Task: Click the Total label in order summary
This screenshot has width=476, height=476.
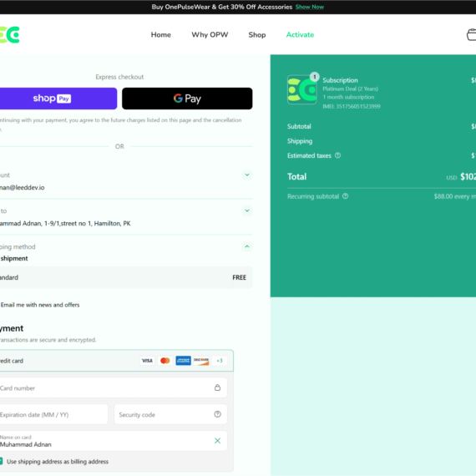Action: (x=297, y=177)
